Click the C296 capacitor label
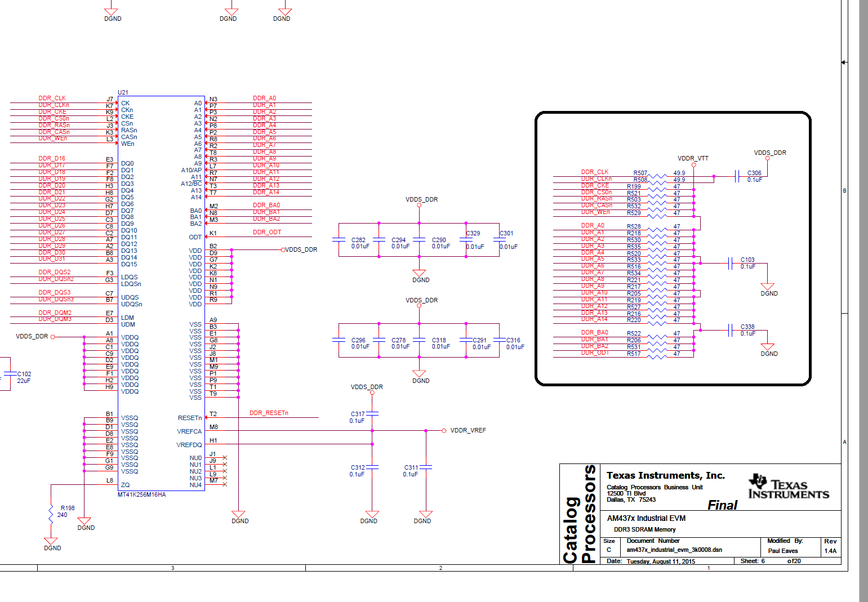 pos(358,340)
